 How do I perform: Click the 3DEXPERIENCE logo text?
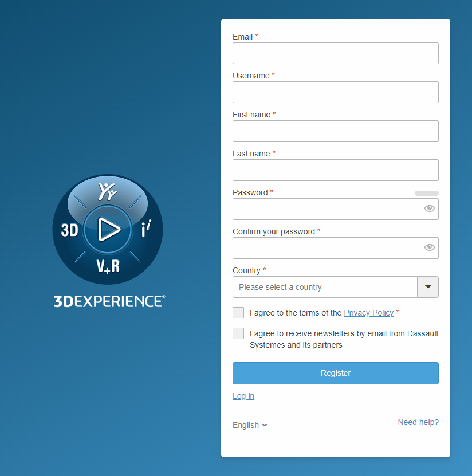coord(109,301)
